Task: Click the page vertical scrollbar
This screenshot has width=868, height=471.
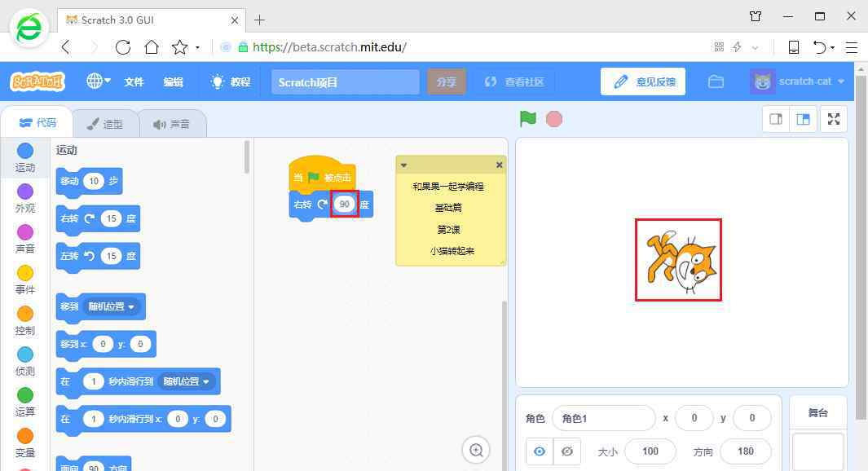Action: [x=861, y=248]
